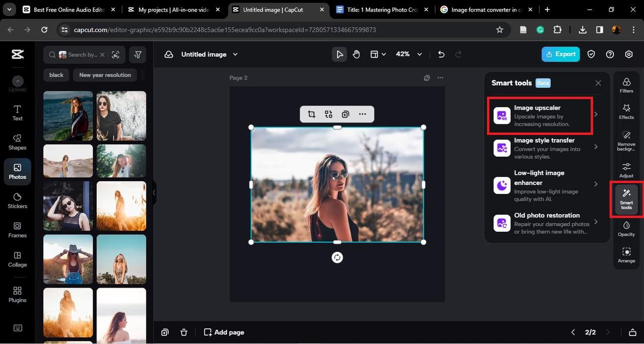644x344 pixels.
Task: Open the Arrange panel
Action: pos(626,255)
